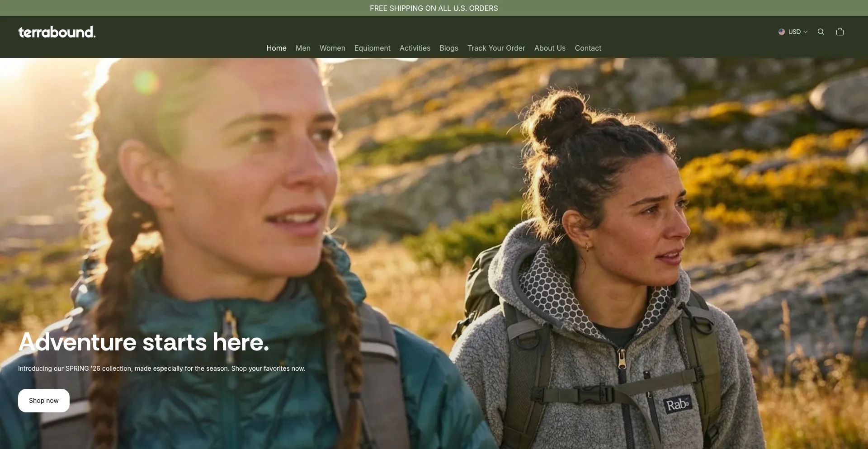
Task: Click the US flag currency icon
Action: coord(782,32)
